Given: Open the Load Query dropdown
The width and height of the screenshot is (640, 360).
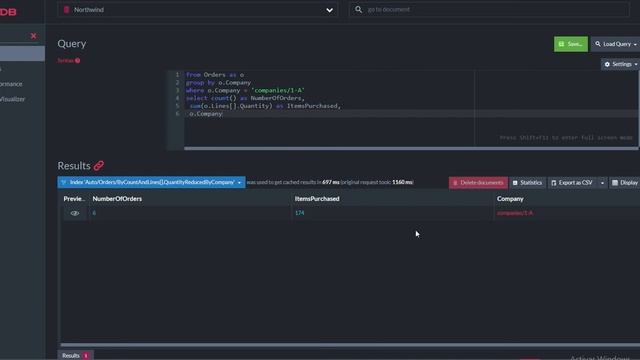Looking at the screenshot, I should pos(616,44).
